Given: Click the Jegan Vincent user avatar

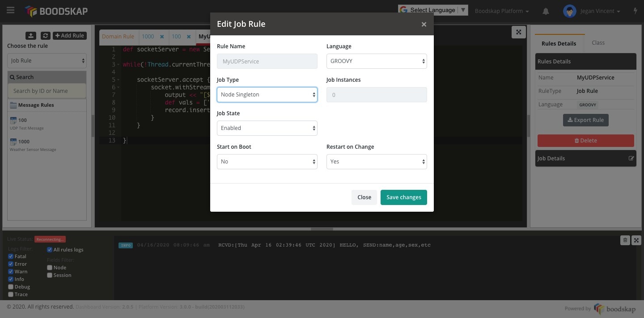Looking at the screenshot, I should (x=569, y=11).
